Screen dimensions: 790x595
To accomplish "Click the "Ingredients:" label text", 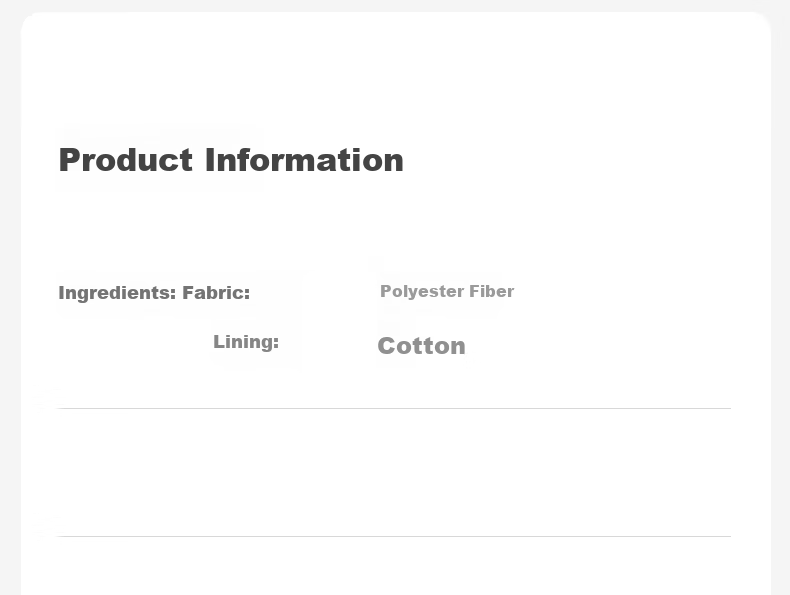I will (117, 293).
